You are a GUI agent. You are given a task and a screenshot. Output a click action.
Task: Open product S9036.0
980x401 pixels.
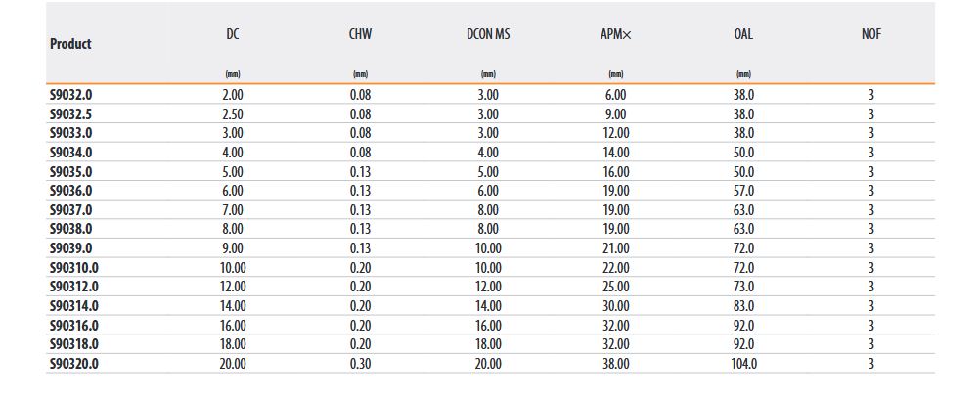pyautogui.click(x=70, y=191)
